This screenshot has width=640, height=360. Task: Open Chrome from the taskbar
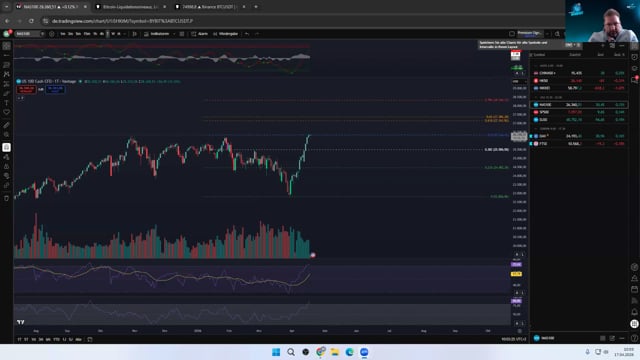pos(320,352)
